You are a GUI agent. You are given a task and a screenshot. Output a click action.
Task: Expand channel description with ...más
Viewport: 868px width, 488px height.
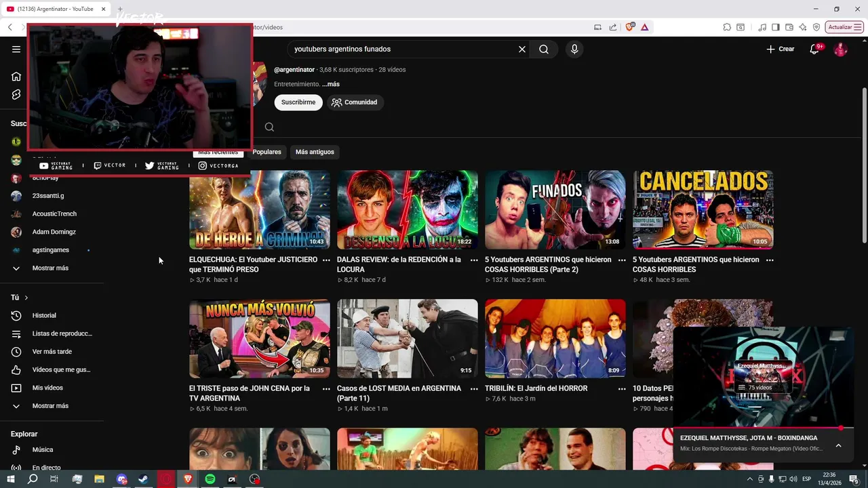click(331, 84)
